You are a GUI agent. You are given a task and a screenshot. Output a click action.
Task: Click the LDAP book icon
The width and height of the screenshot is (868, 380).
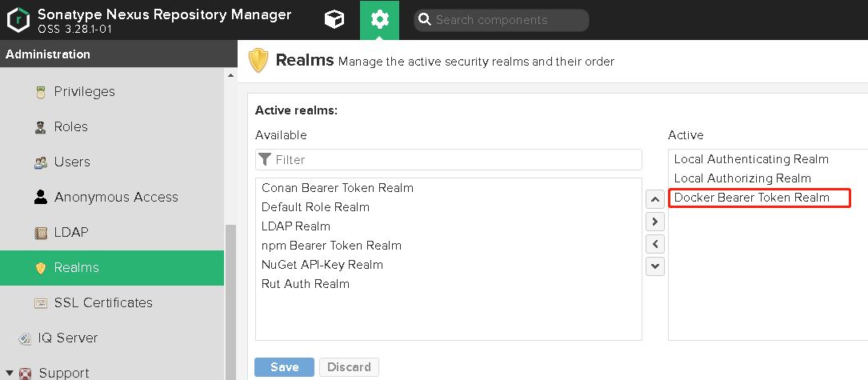tap(40, 233)
